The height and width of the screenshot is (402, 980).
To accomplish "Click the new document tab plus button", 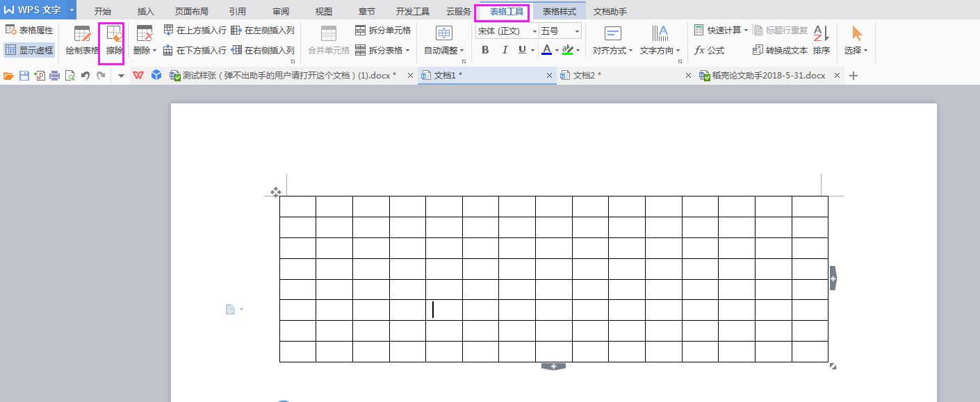I will [854, 76].
